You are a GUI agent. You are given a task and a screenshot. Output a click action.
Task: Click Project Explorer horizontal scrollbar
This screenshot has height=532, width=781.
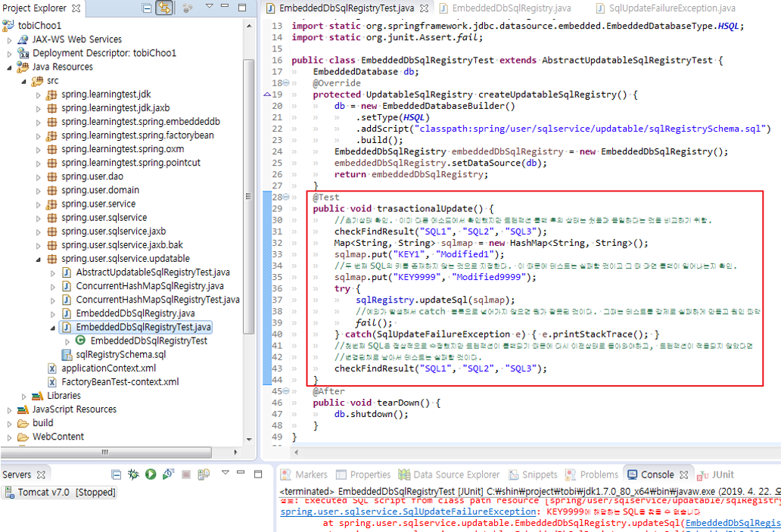tap(106, 453)
